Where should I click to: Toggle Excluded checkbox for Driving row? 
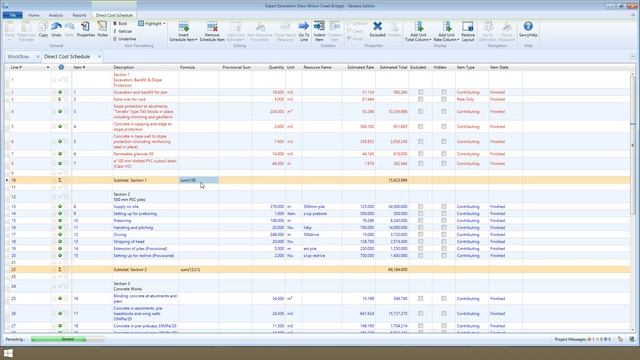(x=420, y=235)
